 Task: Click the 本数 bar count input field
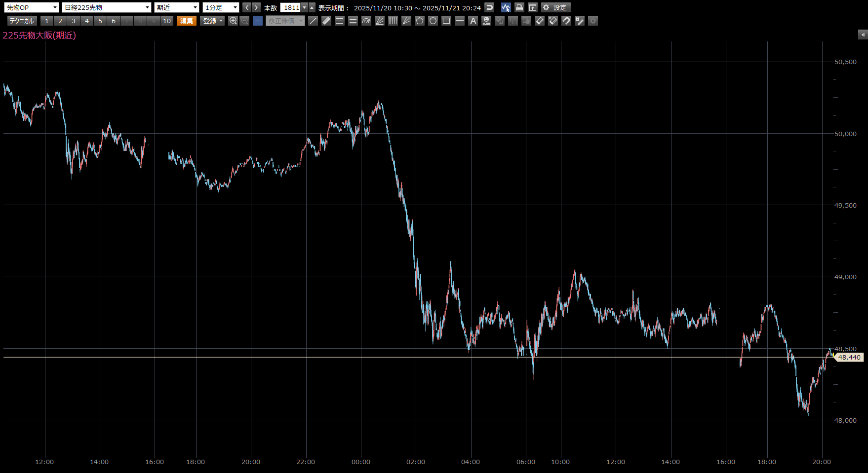click(x=291, y=7)
